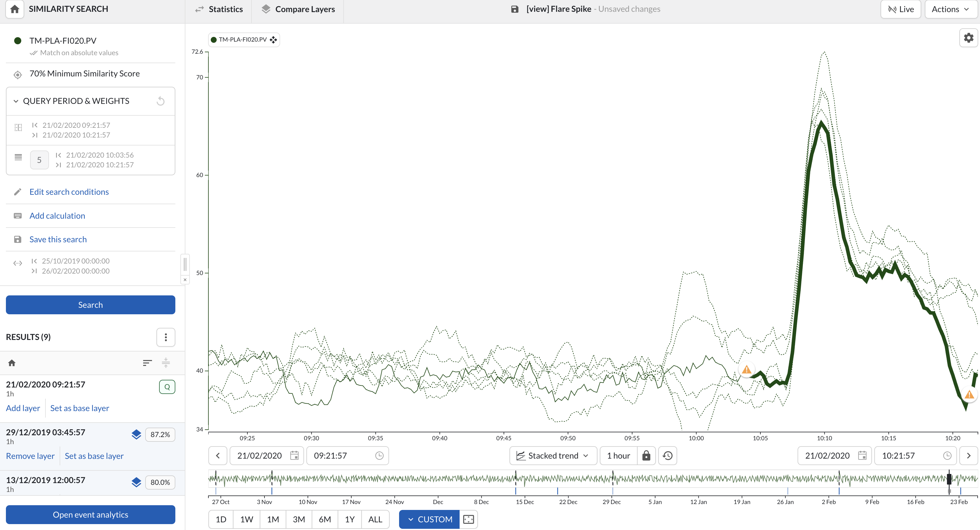Open time history clock icon
980x530 pixels.
pos(668,455)
